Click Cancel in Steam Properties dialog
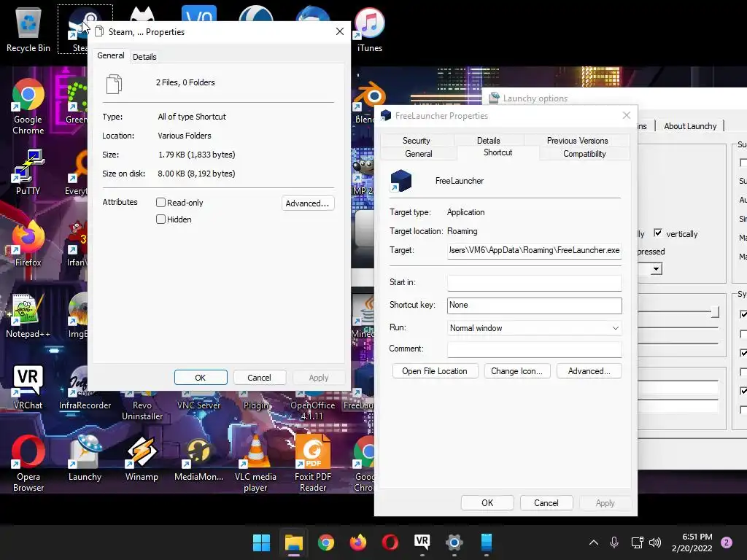The width and height of the screenshot is (747, 560). click(x=259, y=378)
